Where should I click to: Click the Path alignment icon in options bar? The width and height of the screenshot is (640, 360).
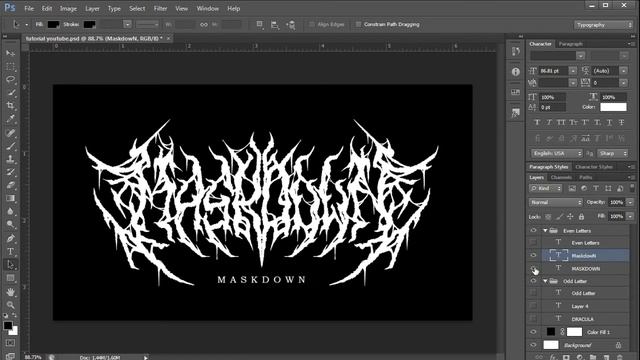[x=275, y=25]
